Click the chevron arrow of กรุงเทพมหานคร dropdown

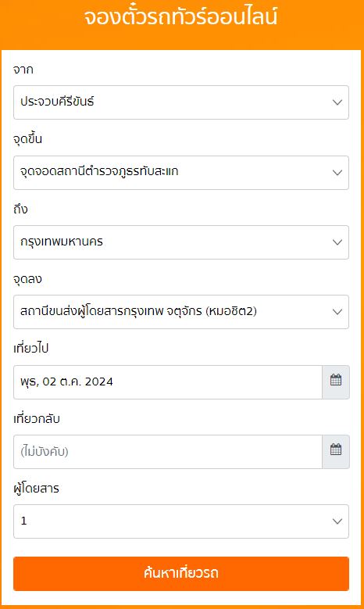pyautogui.click(x=337, y=242)
